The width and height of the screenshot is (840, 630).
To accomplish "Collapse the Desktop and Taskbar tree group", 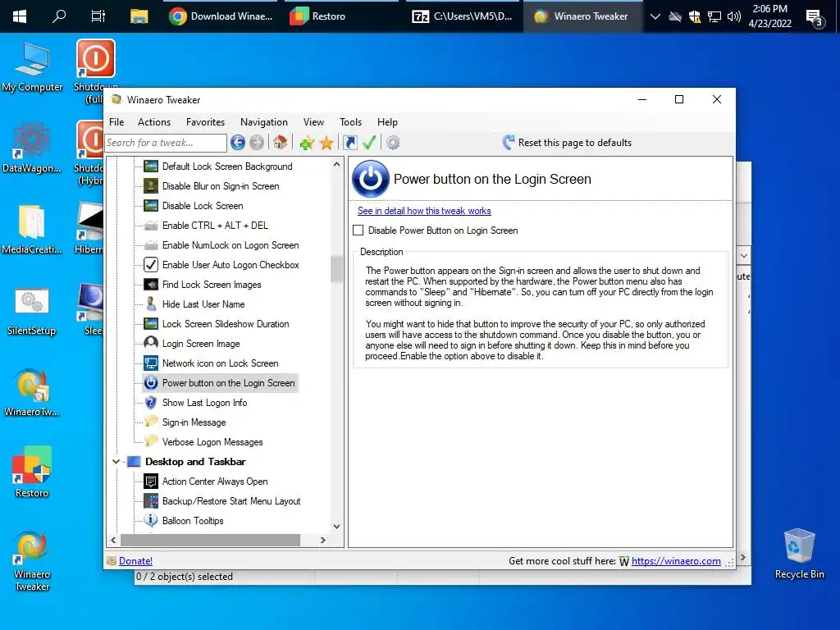I will coord(116,462).
